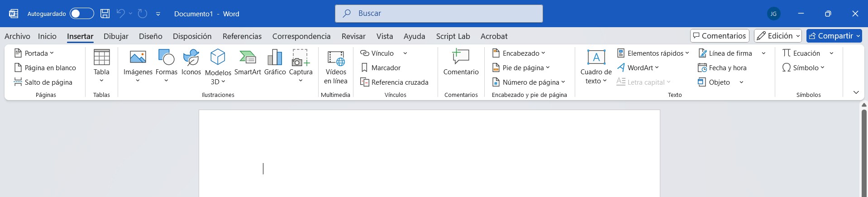The image size is (868, 197).
Task: Open the Iconos gallery
Action: (x=191, y=58)
